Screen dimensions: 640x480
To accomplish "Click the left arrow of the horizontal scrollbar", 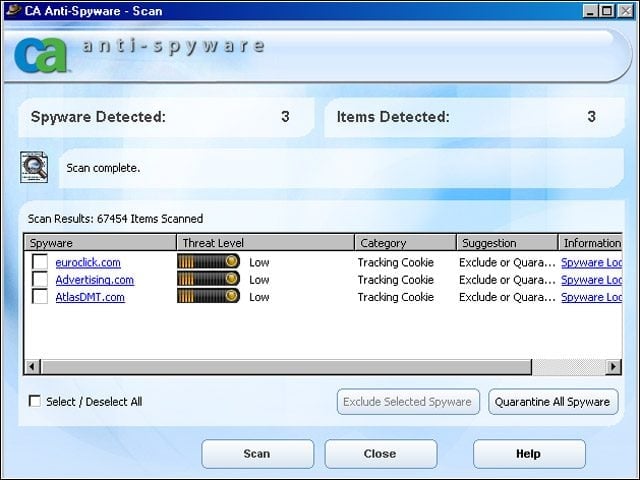I will (33, 367).
